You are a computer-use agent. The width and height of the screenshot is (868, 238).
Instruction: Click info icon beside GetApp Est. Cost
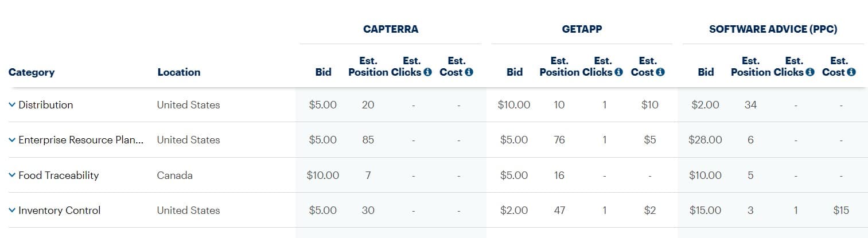[660, 72]
